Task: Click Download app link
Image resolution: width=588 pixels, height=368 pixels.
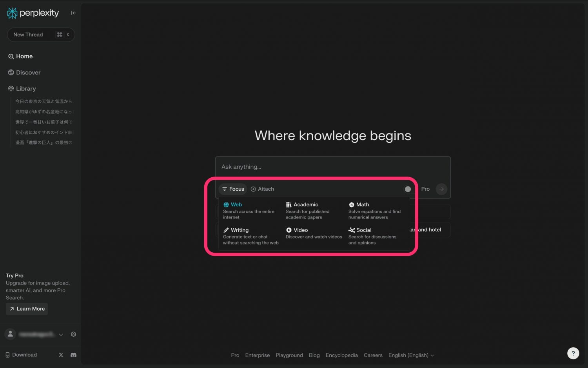Action: 21,355
